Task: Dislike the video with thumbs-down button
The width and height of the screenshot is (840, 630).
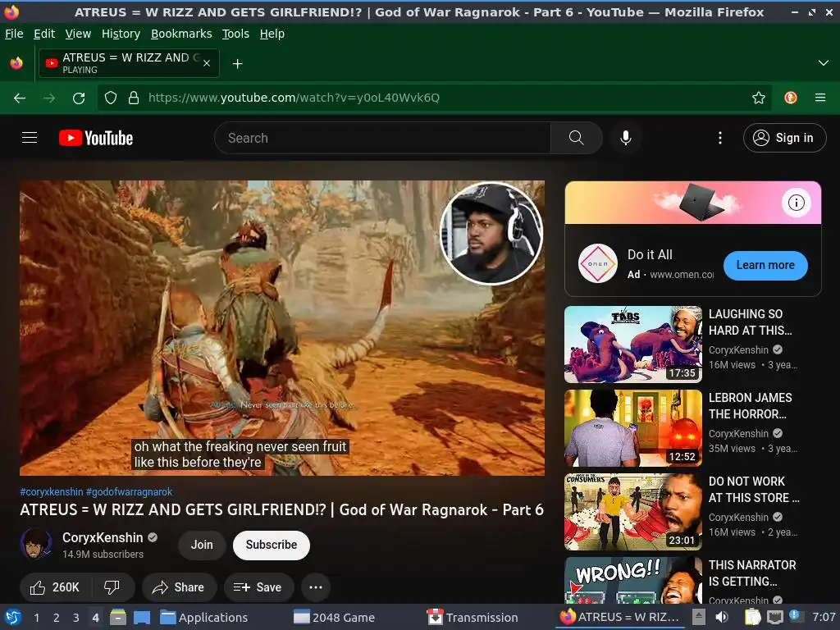Action: (x=112, y=587)
